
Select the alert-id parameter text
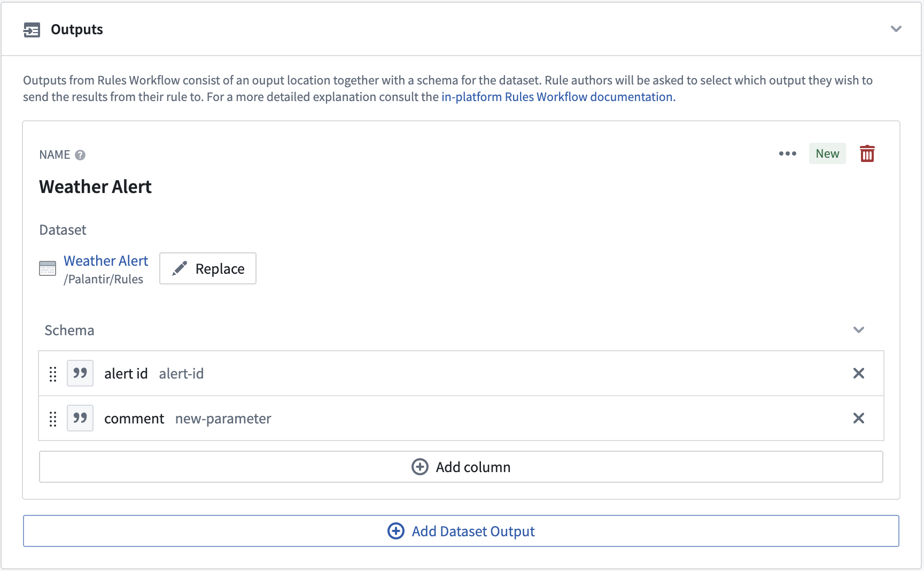(x=181, y=374)
